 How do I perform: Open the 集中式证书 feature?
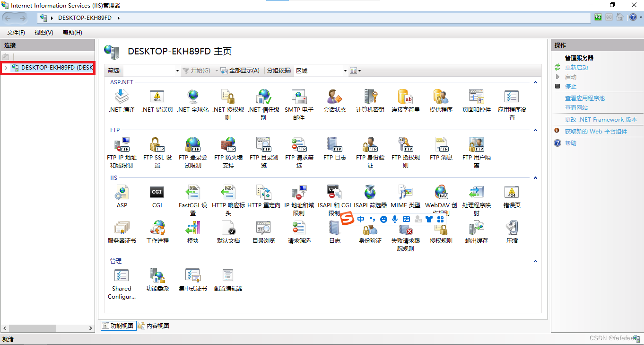[192, 280]
